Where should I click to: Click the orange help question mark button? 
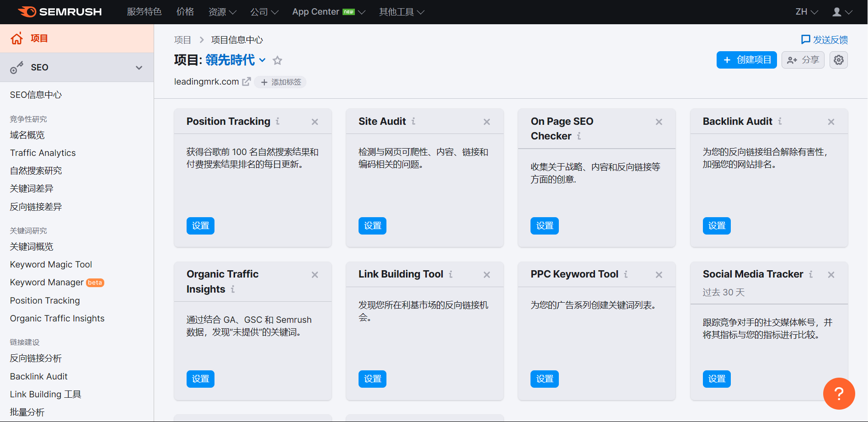coord(839,393)
